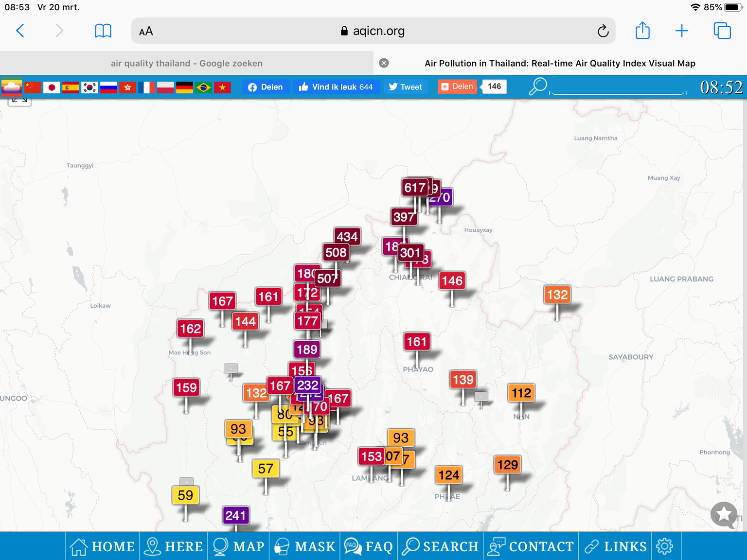This screenshot has height=560, width=747.
Task: Switch language with the Brazil flag
Action: (x=203, y=87)
